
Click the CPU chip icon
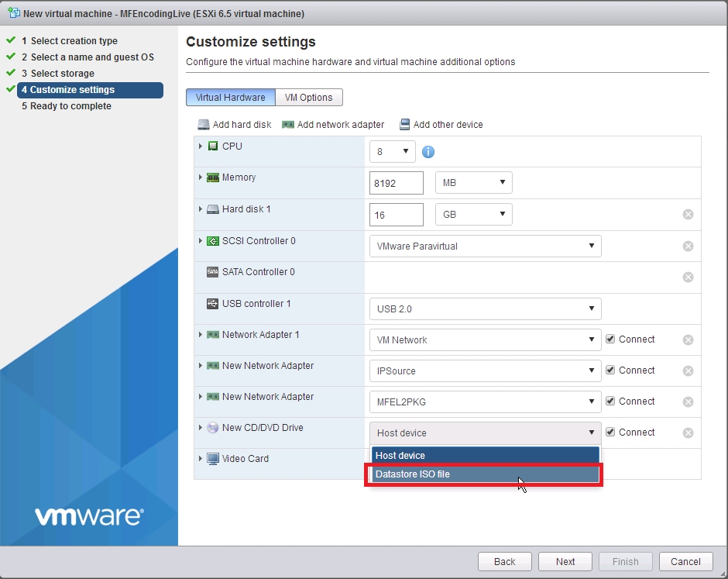213,146
